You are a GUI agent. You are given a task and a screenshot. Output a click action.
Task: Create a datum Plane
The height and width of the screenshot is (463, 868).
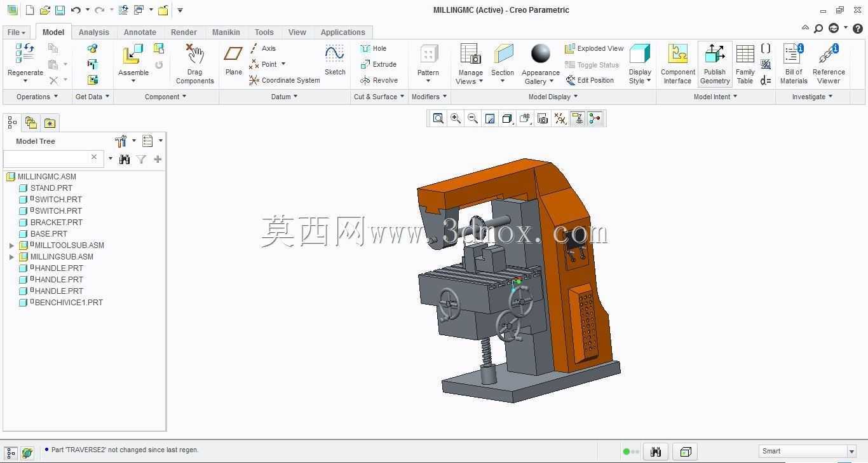233,60
